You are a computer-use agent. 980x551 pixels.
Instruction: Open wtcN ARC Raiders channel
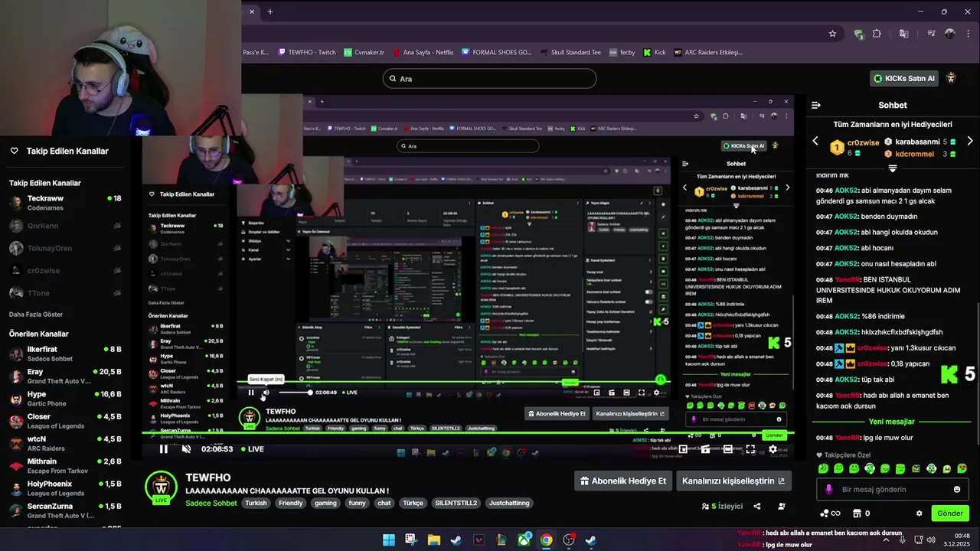point(65,443)
